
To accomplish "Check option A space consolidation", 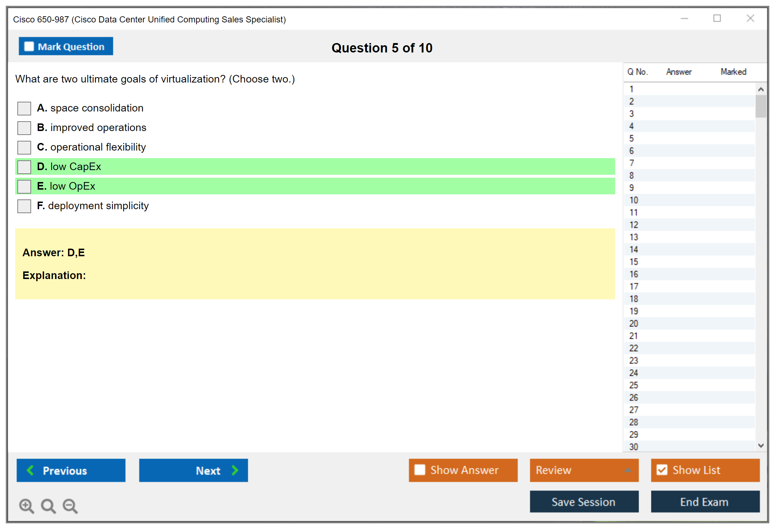I will [x=24, y=108].
